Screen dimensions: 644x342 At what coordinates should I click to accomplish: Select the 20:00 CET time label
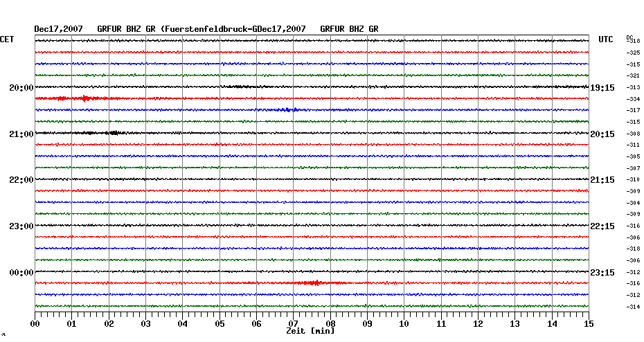[x=21, y=88]
